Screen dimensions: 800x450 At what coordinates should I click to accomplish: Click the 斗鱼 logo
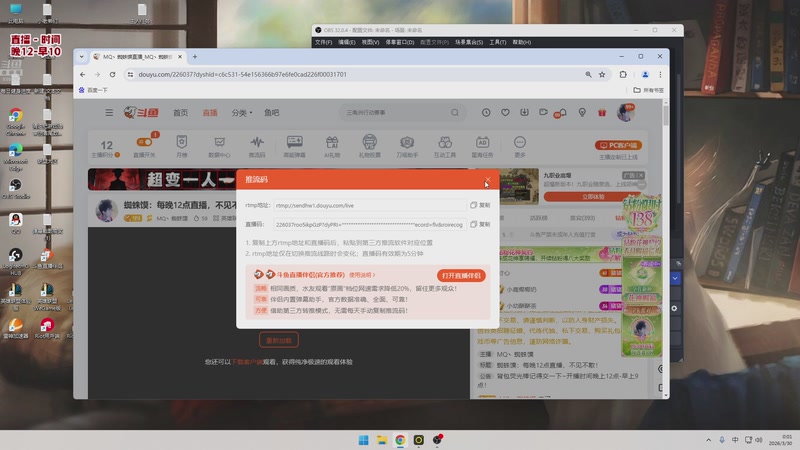[141, 112]
